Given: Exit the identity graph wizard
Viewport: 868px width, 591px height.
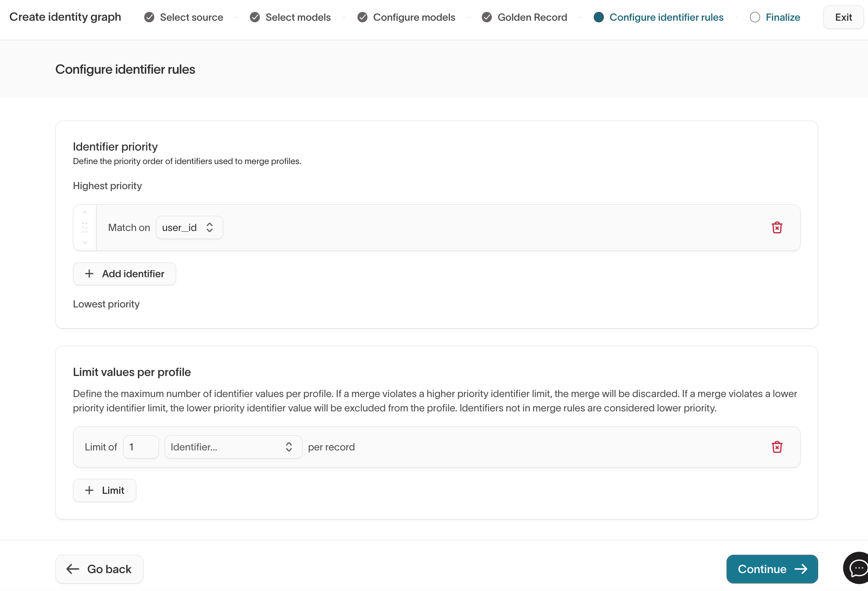Looking at the screenshot, I should [x=843, y=17].
